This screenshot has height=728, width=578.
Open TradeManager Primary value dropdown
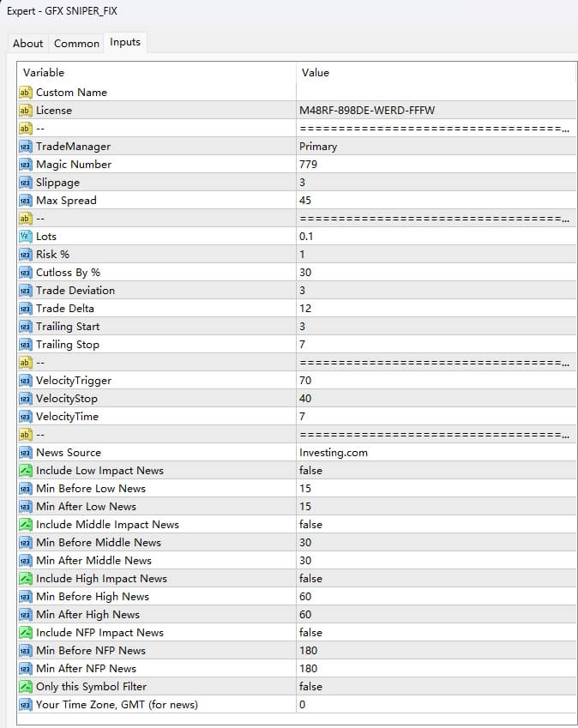437,147
